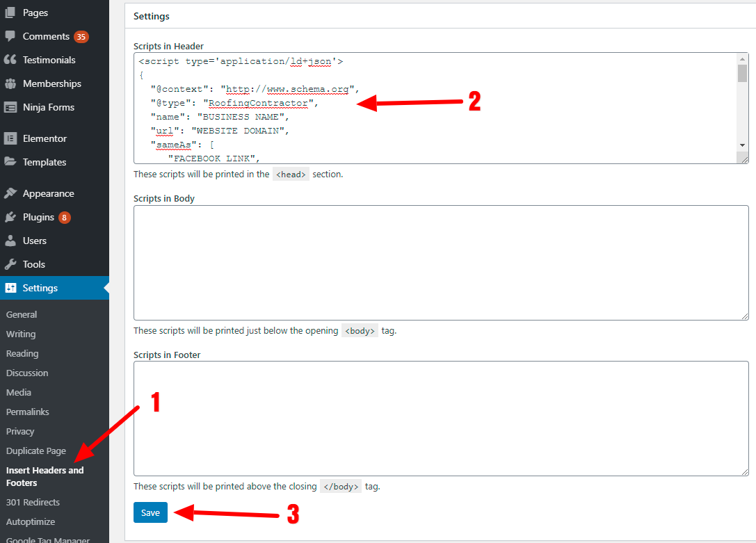Click the Appearance paintbrush icon
Image resolution: width=756 pixels, height=543 pixels.
(x=10, y=193)
